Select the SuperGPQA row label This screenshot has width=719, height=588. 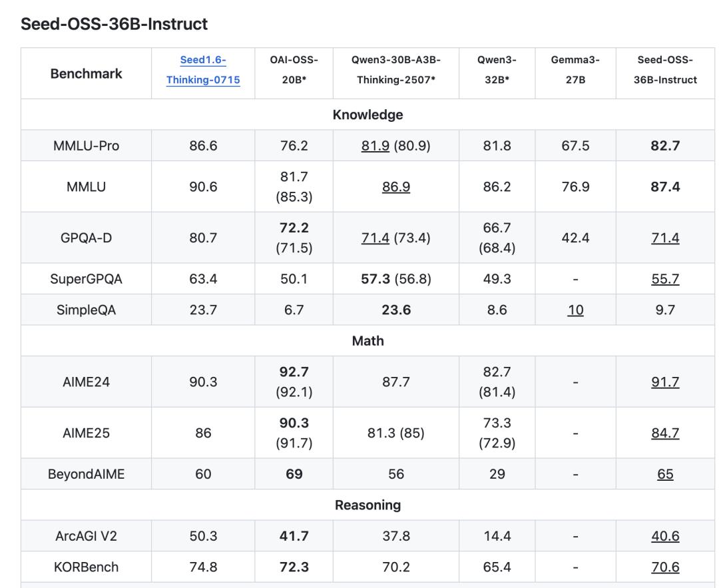pos(86,279)
